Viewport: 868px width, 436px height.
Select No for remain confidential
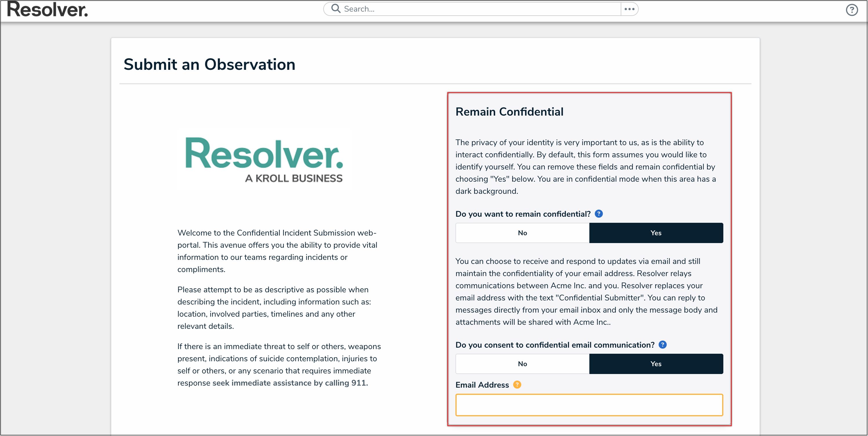522,233
